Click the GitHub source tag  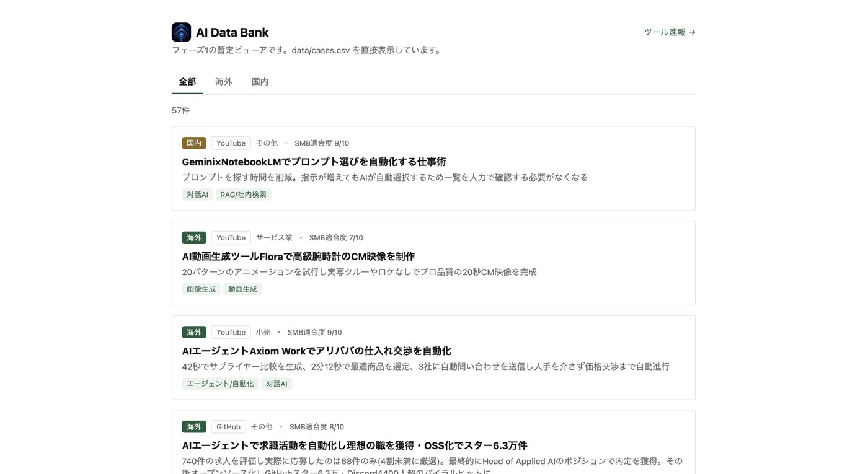tap(228, 427)
